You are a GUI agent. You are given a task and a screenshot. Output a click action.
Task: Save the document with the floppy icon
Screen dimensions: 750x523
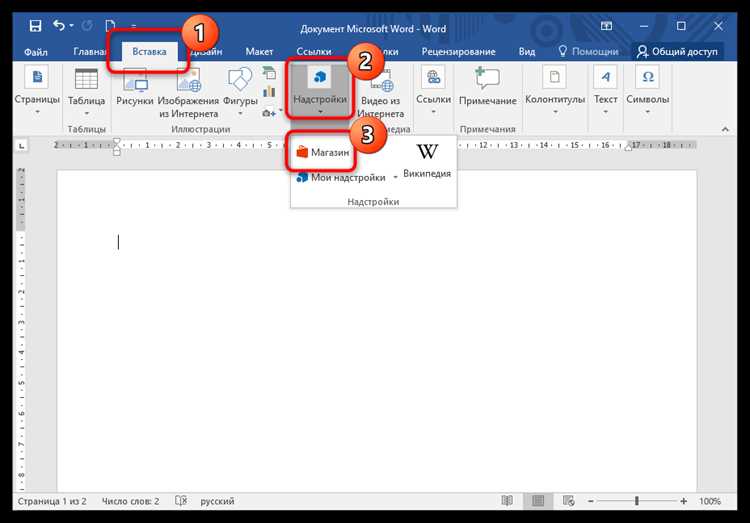coord(35,26)
